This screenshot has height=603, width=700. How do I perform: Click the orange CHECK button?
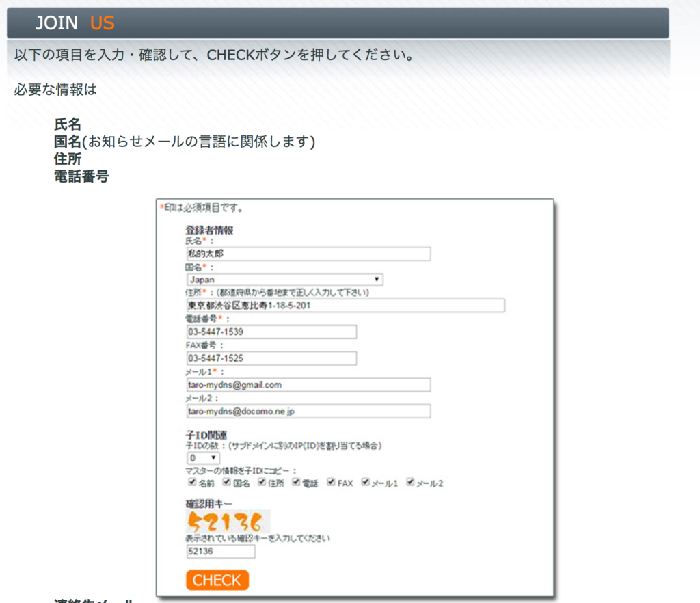(x=217, y=580)
